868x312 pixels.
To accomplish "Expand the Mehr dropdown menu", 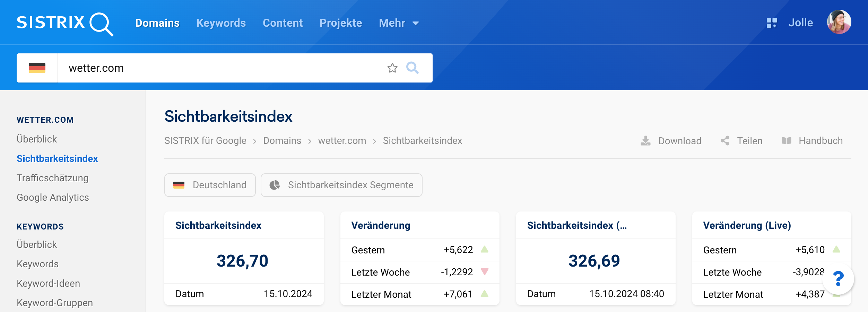I will (x=399, y=23).
